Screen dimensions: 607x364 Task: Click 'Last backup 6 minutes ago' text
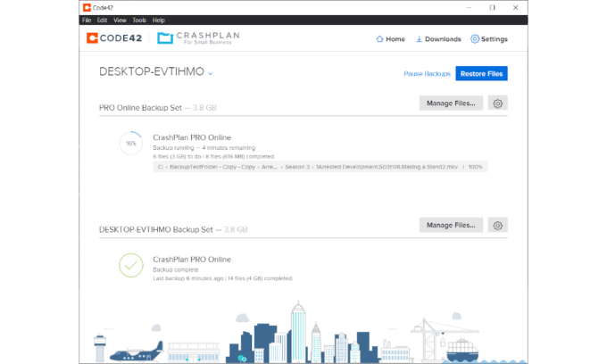188,278
